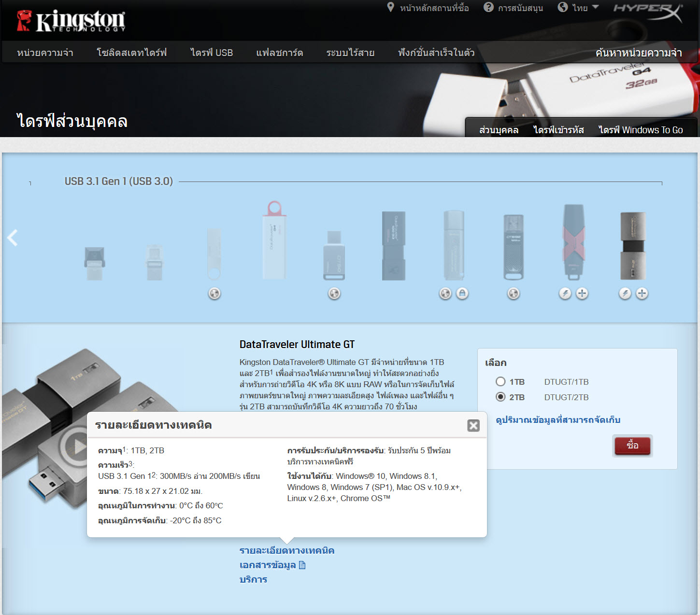The image size is (700, 615).
Task: Close the รายละเอียดทางเทคนิค popup
Action: coord(473,425)
